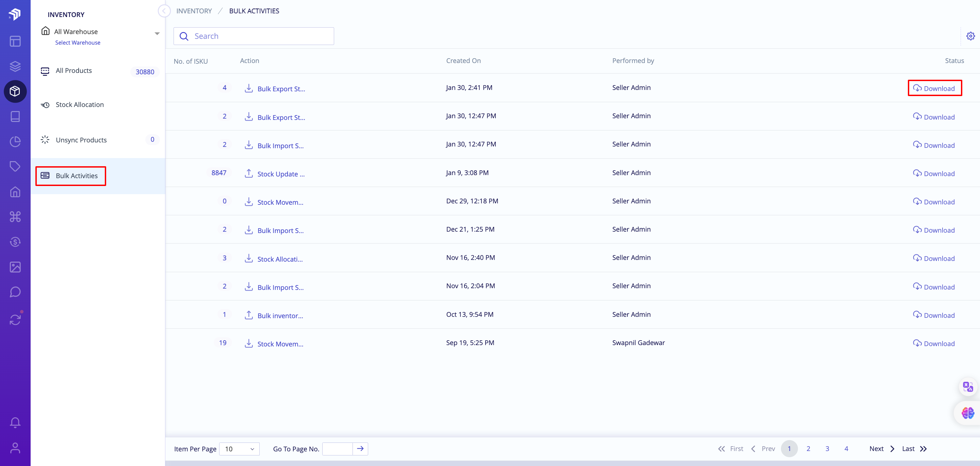Open the book catalog icon in sidebar

click(15, 117)
